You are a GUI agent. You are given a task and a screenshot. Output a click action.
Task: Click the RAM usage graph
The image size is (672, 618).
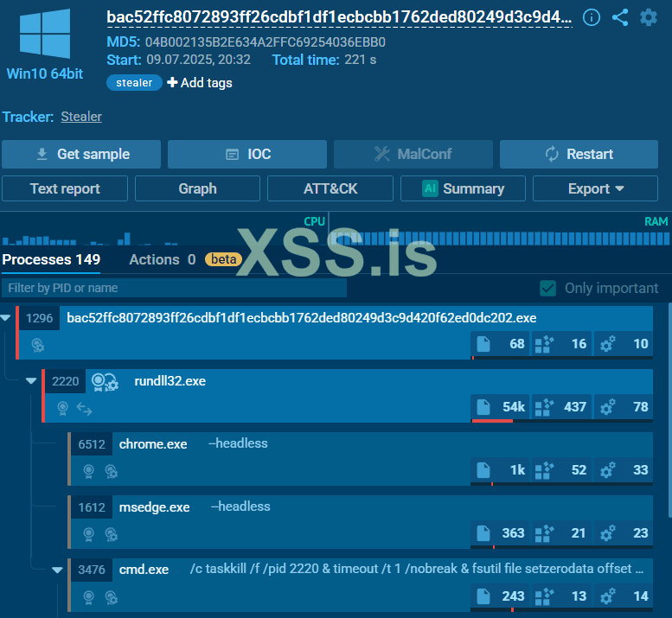click(x=500, y=229)
